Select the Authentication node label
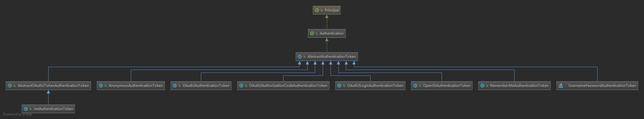The image size is (644, 119). (331, 33)
